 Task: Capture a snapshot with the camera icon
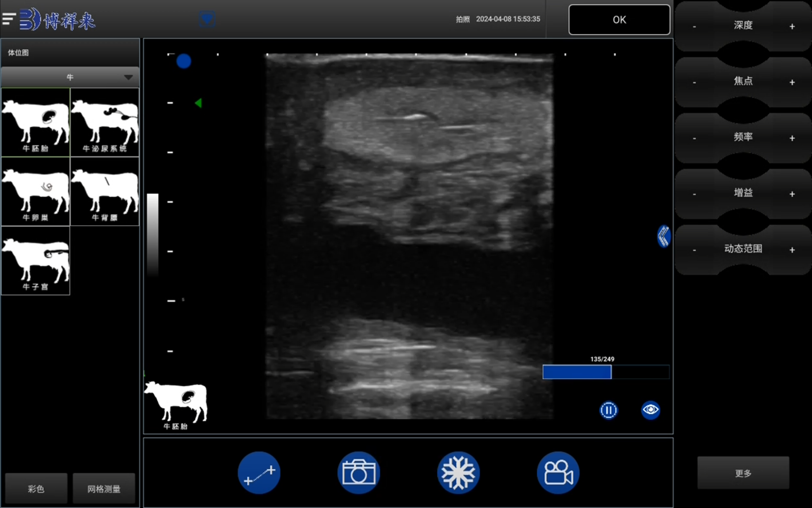click(x=359, y=473)
